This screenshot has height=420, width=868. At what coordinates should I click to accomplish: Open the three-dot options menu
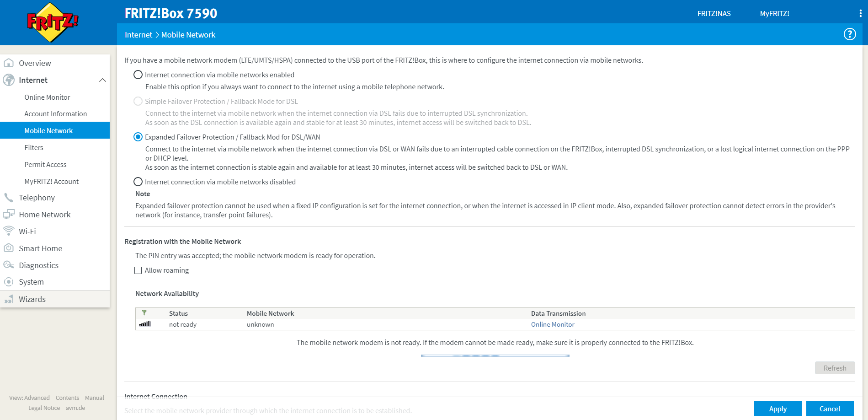860,14
